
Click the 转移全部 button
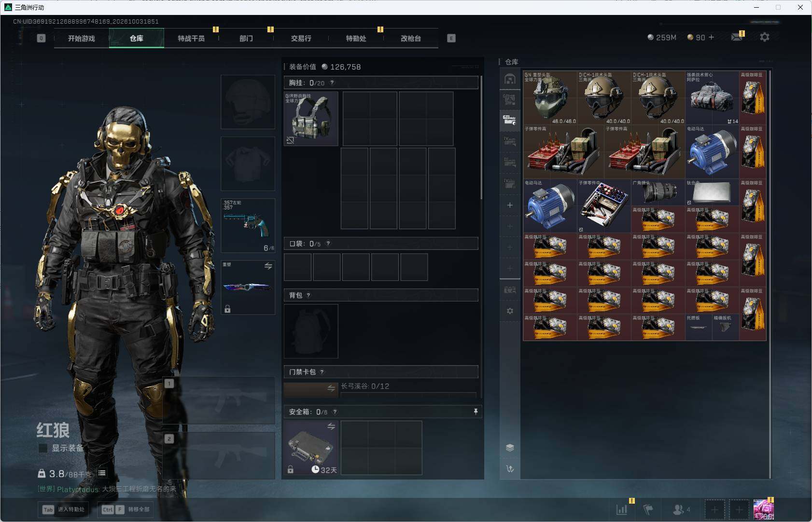click(126, 509)
